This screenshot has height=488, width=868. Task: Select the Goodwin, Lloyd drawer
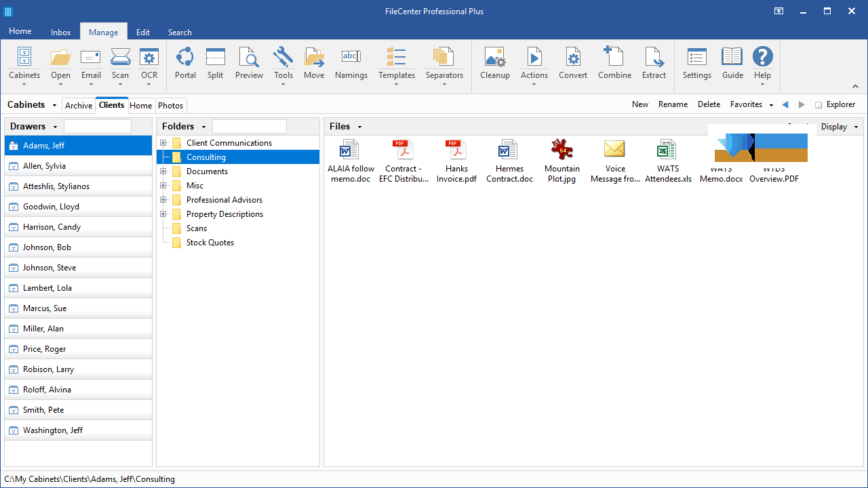coord(79,207)
